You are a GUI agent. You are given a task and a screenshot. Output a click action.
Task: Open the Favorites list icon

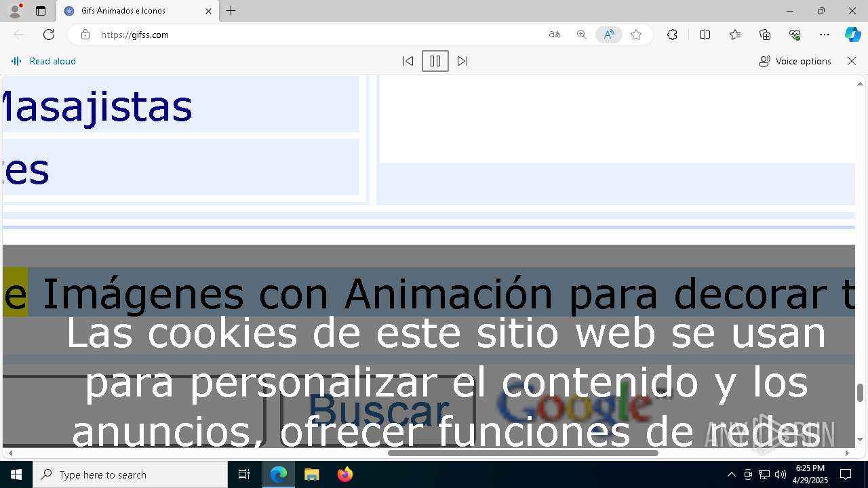click(x=735, y=35)
